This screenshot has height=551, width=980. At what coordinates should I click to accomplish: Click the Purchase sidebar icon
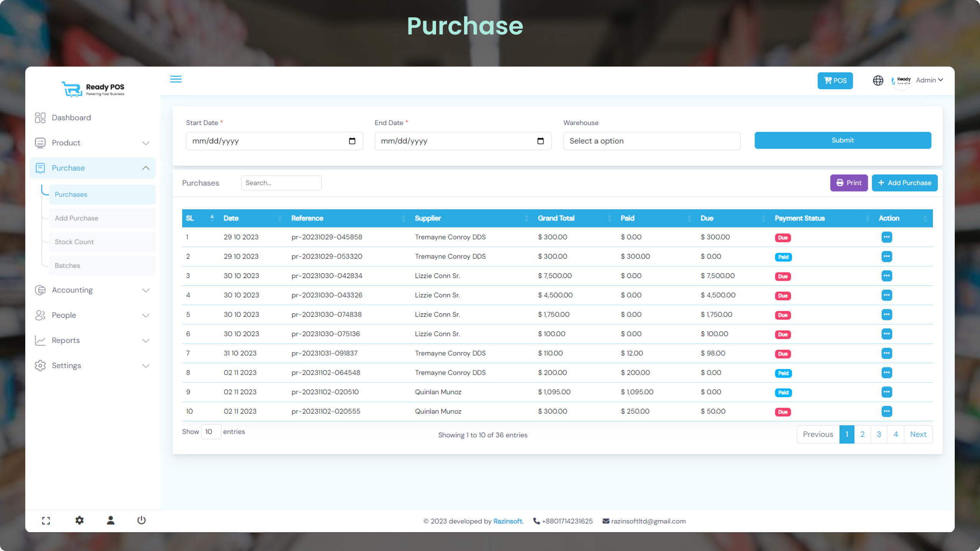pyautogui.click(x=40, y=168)
